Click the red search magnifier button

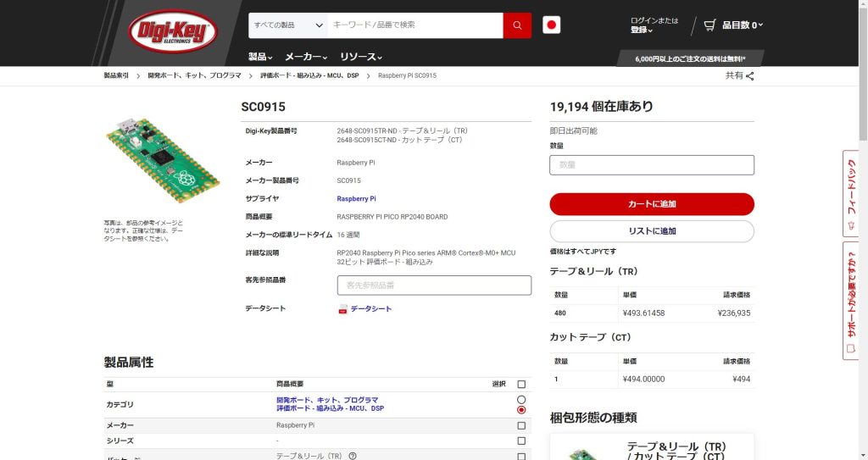(517, 25)
